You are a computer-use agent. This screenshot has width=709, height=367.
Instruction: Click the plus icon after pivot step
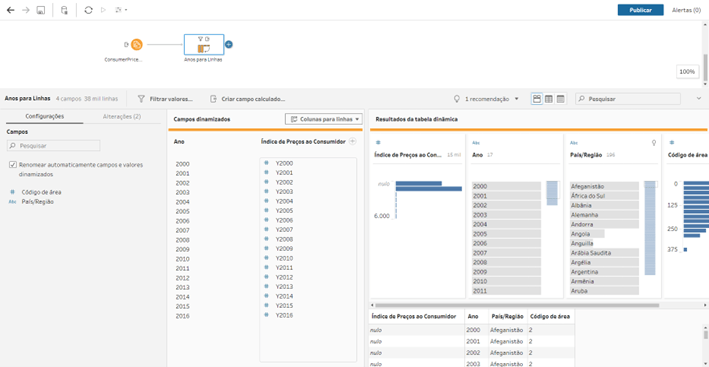click(x=229, y=44)
